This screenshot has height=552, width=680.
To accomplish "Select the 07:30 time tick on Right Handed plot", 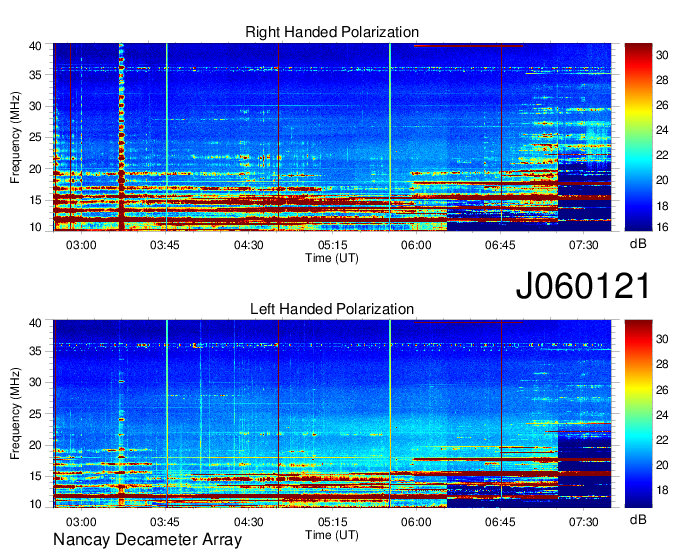I will pyautogui.click(x=584, y=245).
